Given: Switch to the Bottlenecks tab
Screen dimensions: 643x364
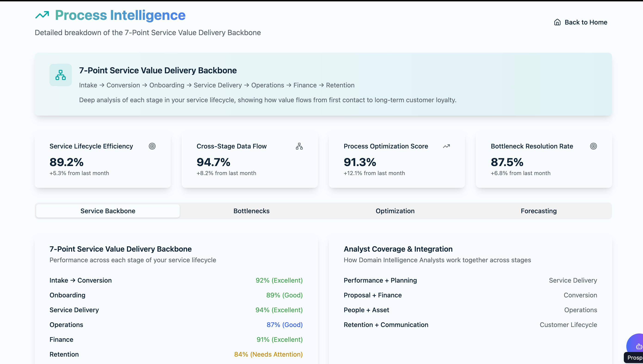Looking at the screenshot, I should coord(251,211).
